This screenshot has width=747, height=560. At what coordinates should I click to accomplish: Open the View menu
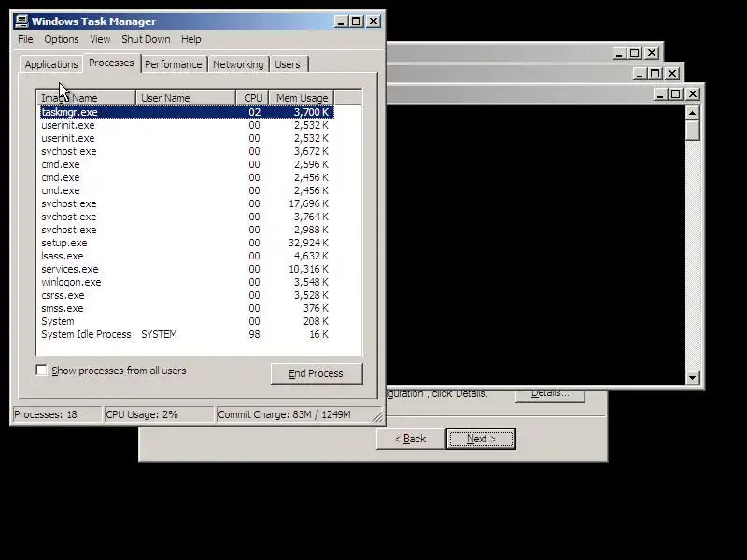[100, 39]
